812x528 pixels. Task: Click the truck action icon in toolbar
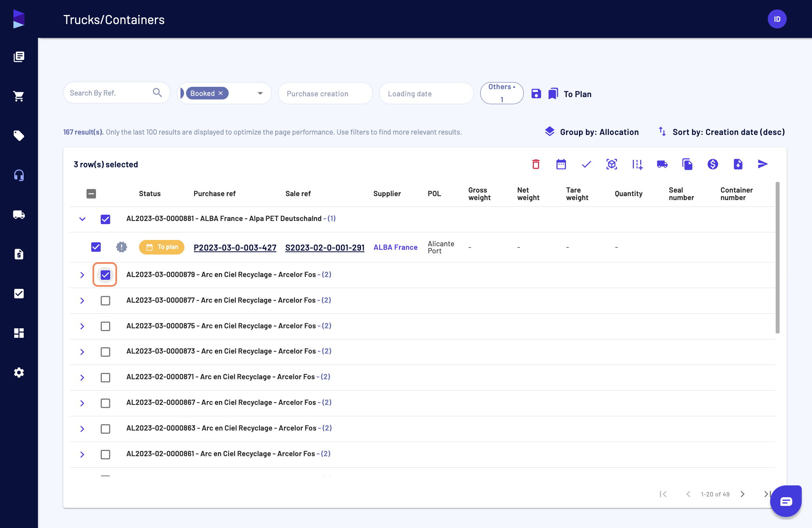[662, 164]
